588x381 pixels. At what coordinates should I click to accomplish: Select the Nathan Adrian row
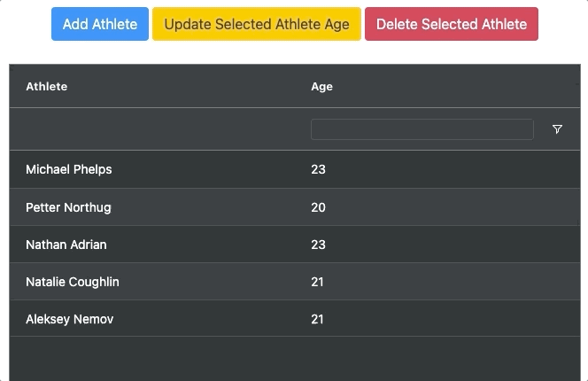point(66,245)
